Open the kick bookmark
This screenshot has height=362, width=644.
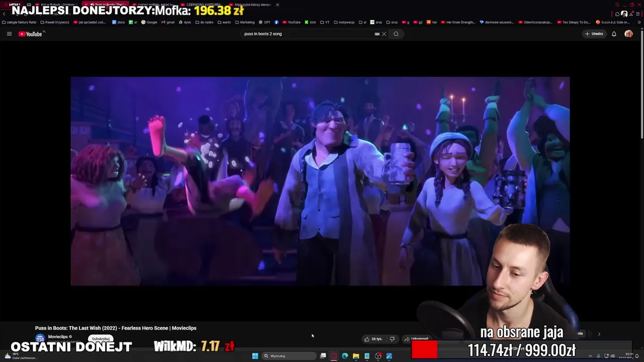click(310, 22)
